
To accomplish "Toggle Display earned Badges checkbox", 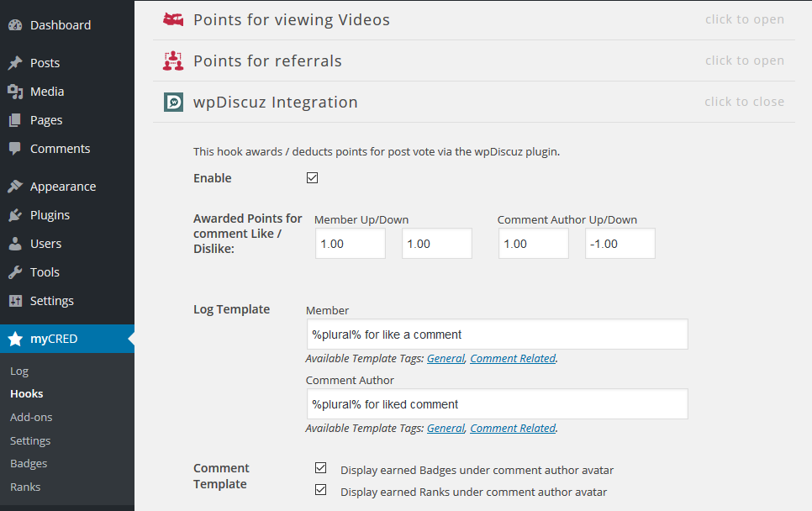I will [x=320, y=469].
